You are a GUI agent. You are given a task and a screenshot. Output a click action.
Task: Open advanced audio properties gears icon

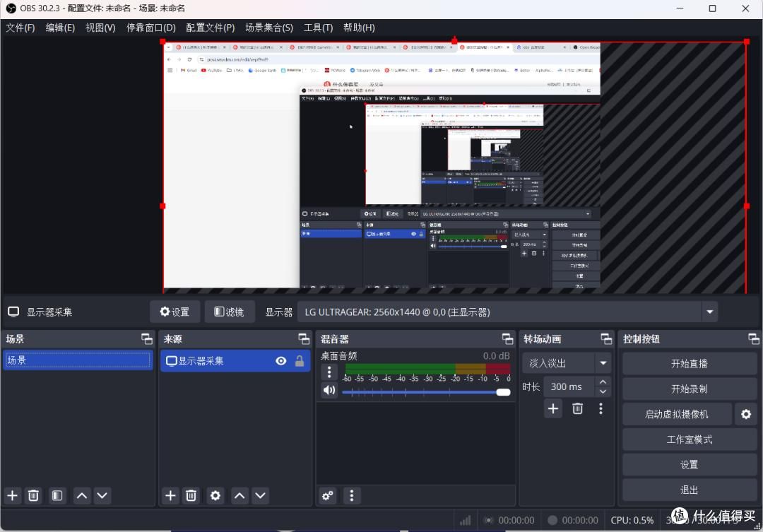click(x=328, y=495)
